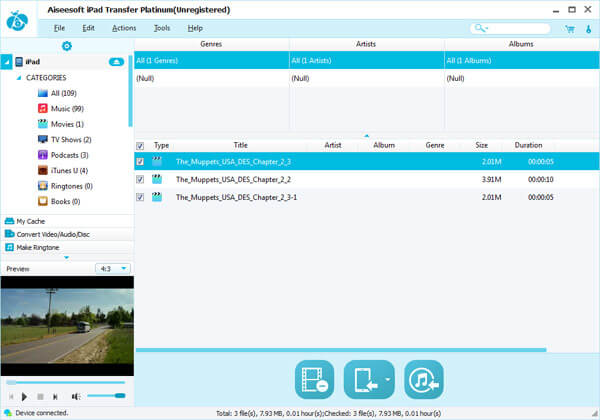Click the register key icon

click(589, 29)
